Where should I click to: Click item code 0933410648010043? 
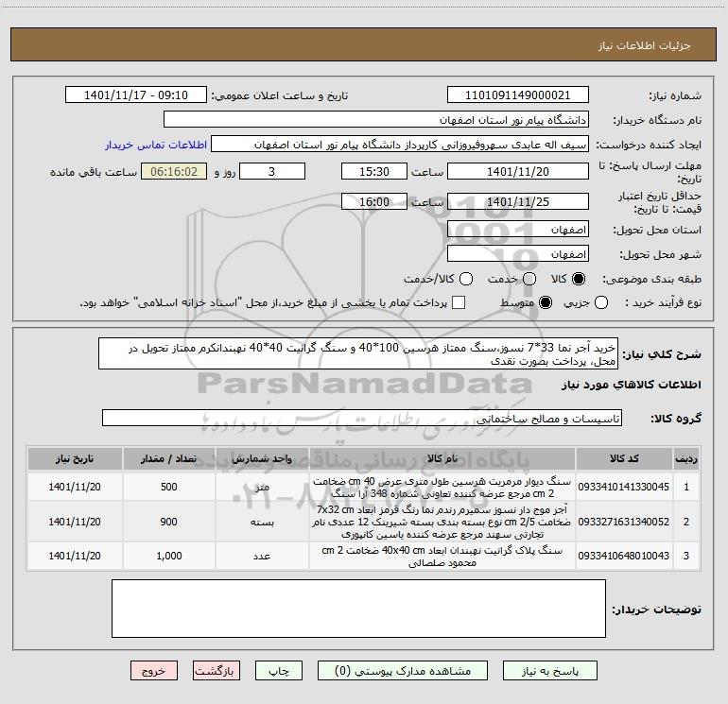click(x=624, y=556)
